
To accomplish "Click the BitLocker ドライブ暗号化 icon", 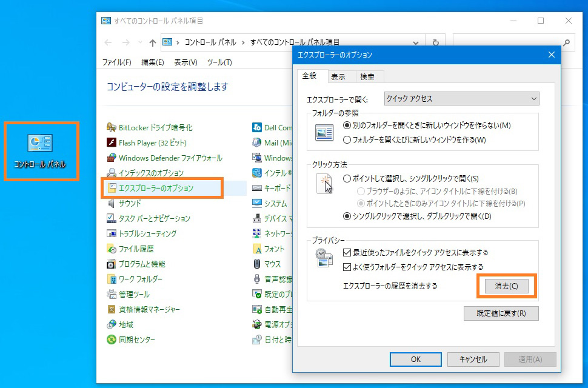I will pos(112,128).
